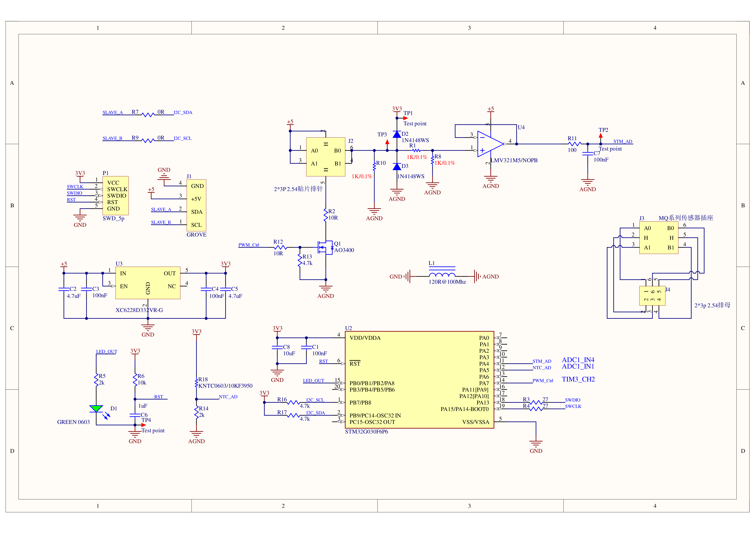The image size is (756, 534).
Task: Select capacitor C2 4.7uF symbol
Action: (x=64, y=289)
